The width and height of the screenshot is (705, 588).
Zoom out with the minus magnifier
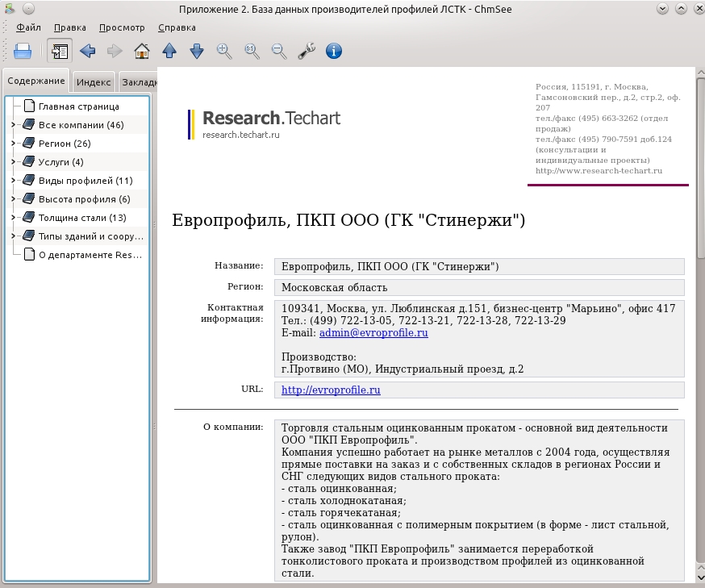(279, 51)
